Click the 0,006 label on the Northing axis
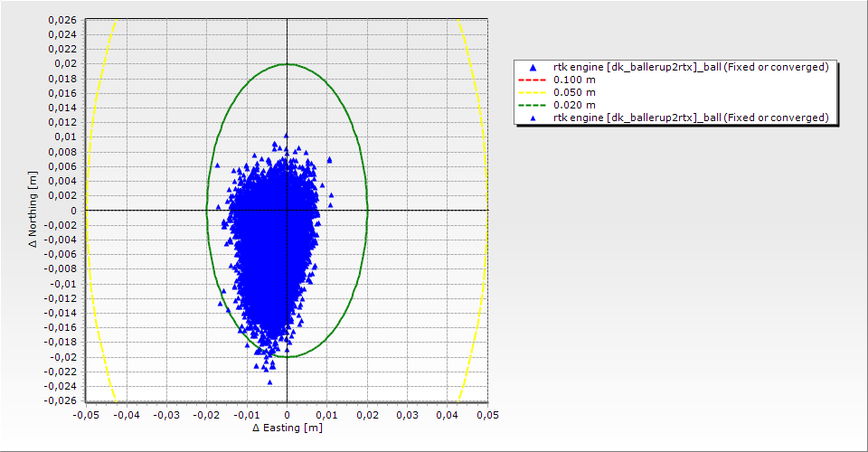 (62, 166)
